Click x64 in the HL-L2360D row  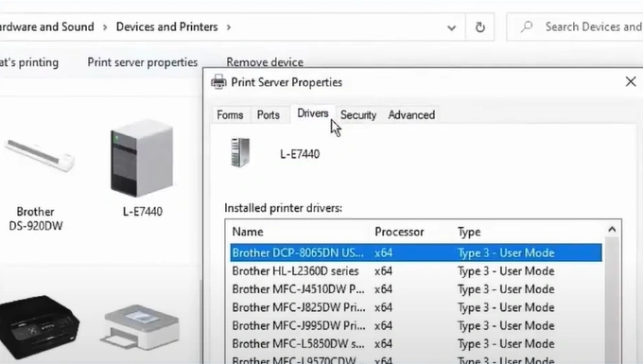(x=383, y=271)
